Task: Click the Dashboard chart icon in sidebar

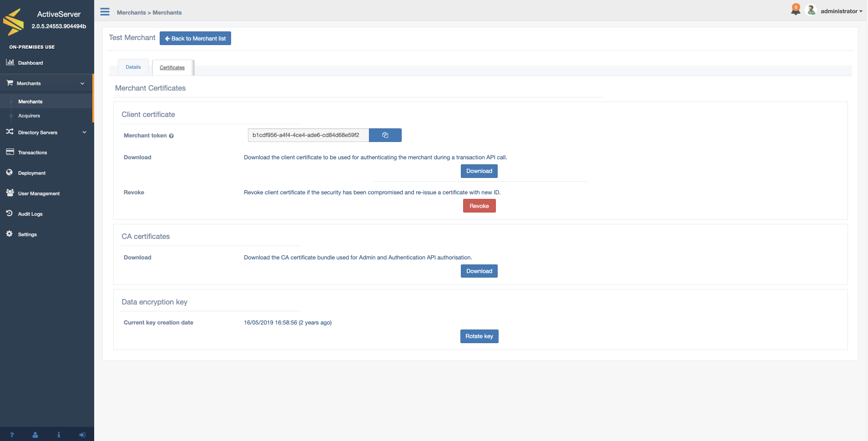Action: [10, 62]
